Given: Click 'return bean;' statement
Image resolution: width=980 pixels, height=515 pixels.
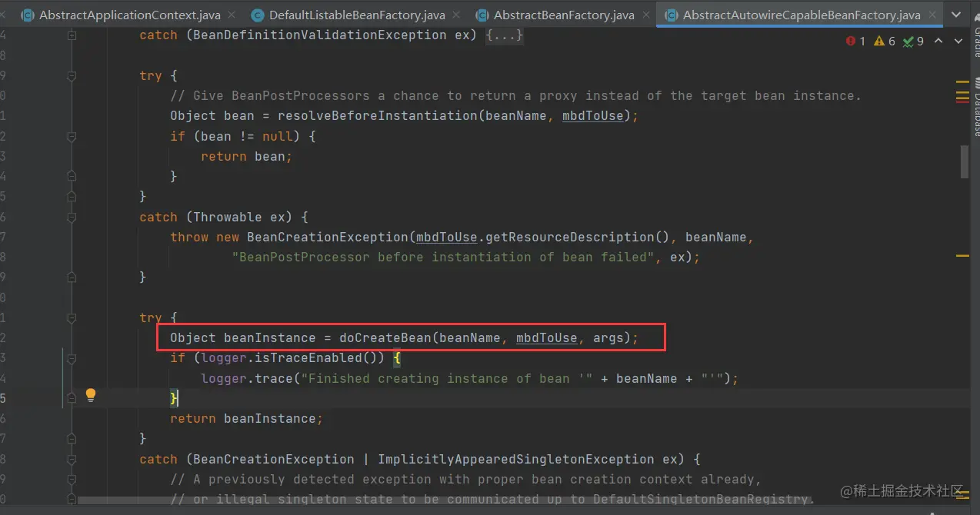Looking at the screenshot, I should click(247, 156).
